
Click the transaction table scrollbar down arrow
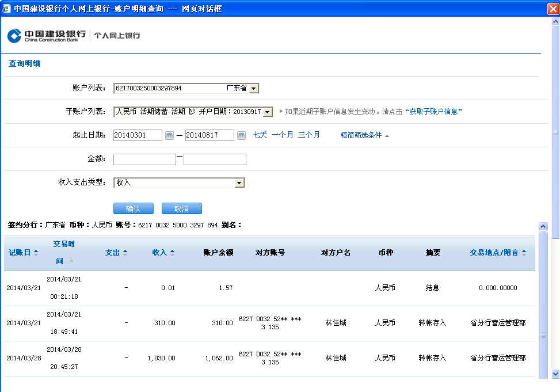[542, 374]
